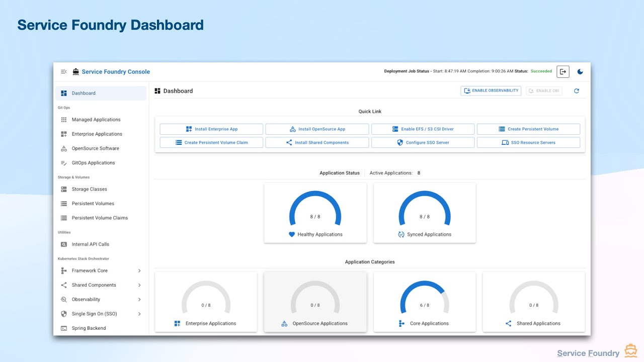Click the Install Shared Components quick link
The width and height of the screenshot is (644, 362).
(317, 143)
